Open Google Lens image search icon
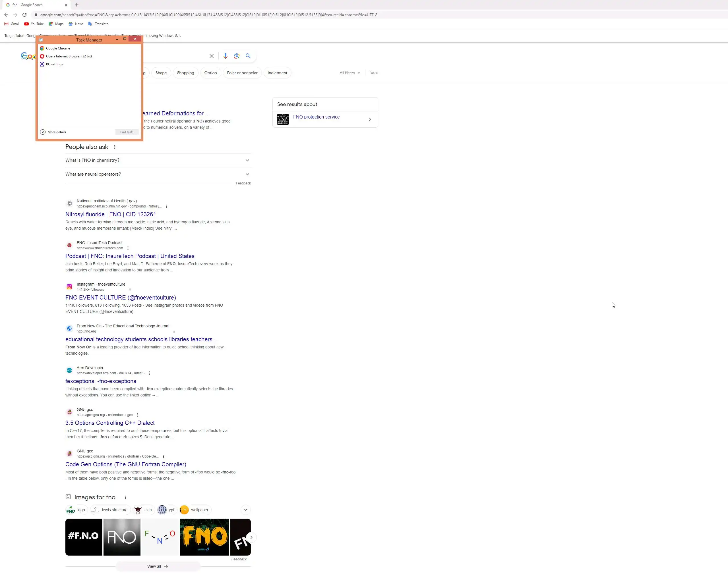The height and width of the screenshot is (582, 728). pyautogui.click(x=237, y=56)
